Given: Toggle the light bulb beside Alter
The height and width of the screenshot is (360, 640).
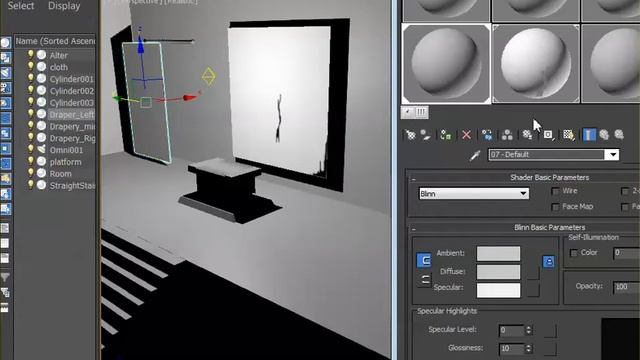Looking at the screenshot, I should point(31,55).
